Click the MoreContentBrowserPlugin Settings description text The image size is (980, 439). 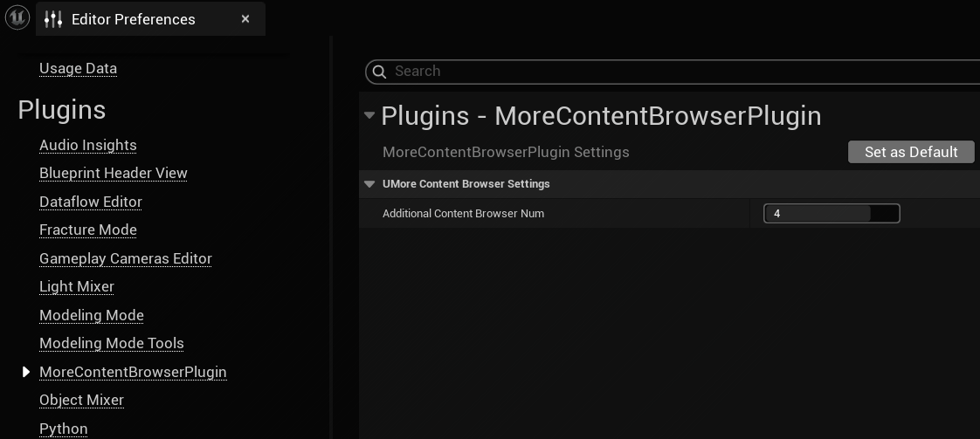click(x=506, y=153)
